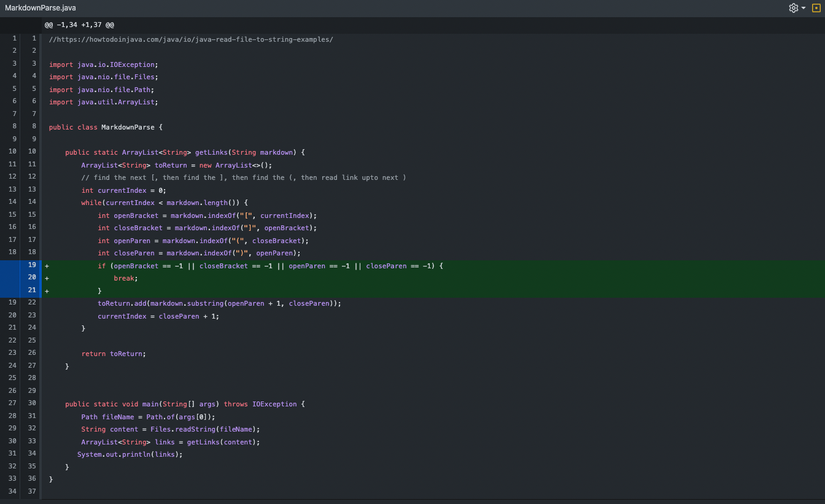Click the int openBracket assignment line
Screen dimensions: 825x504
[207, 215]
